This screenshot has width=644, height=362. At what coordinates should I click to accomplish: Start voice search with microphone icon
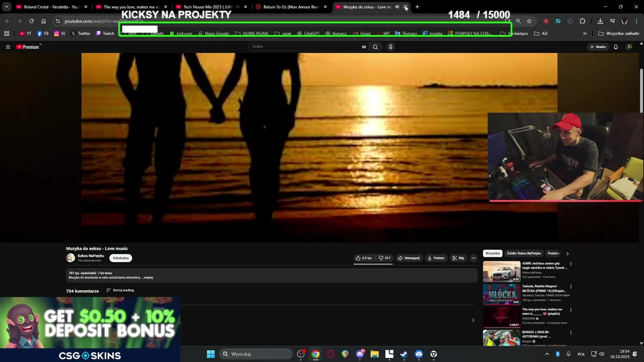[x=390, y=47]
